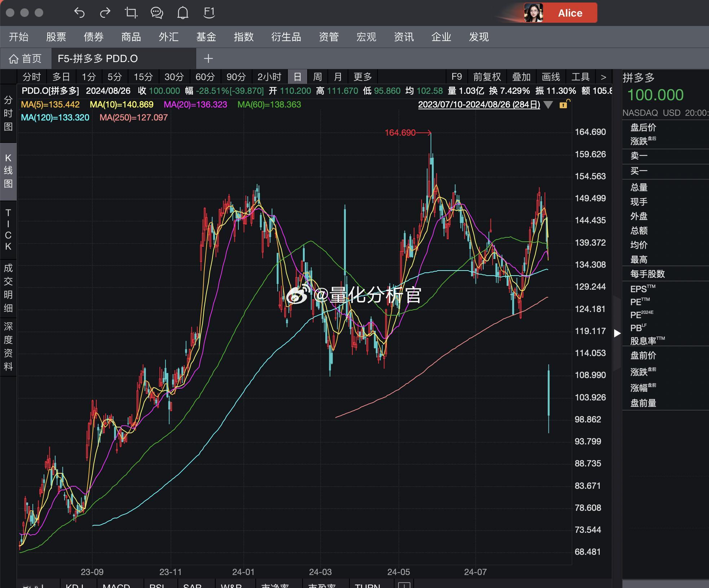Select the MACD indicator tab
This screenshot has width=709, height=588.
tap(116, 584)
